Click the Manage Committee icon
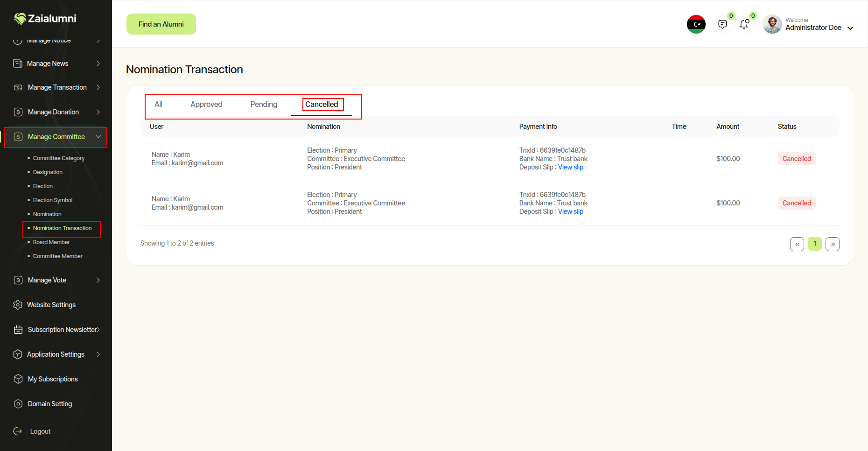The width and height of the screenshot is (868, 451). pos(18,137)
